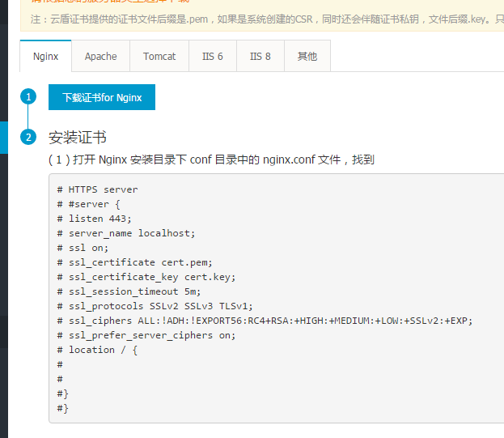Click the 'location / {' code line

tap(98, 350)
